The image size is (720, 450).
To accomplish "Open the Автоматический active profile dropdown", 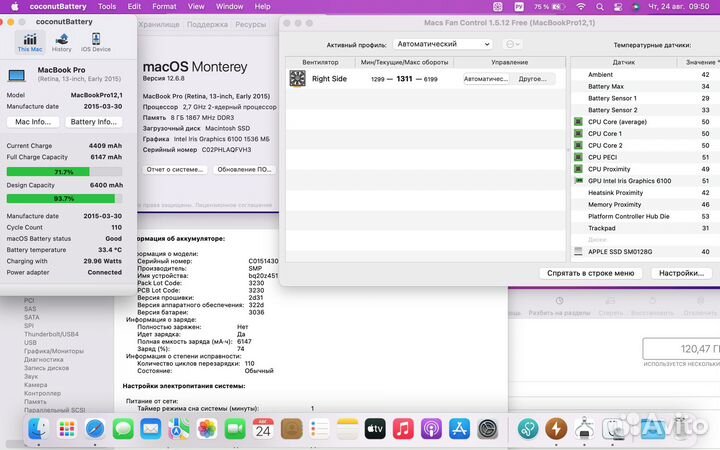I will point(443,44).
